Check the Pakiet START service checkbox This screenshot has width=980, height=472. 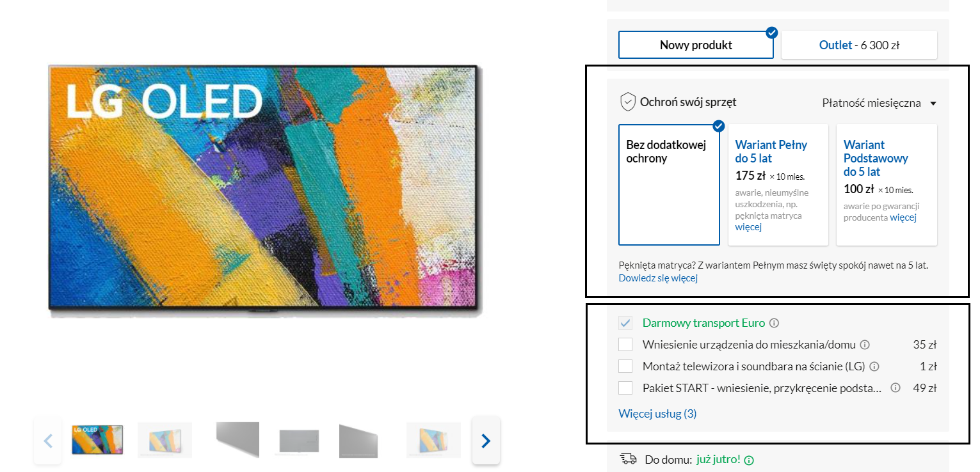point(625,388)
